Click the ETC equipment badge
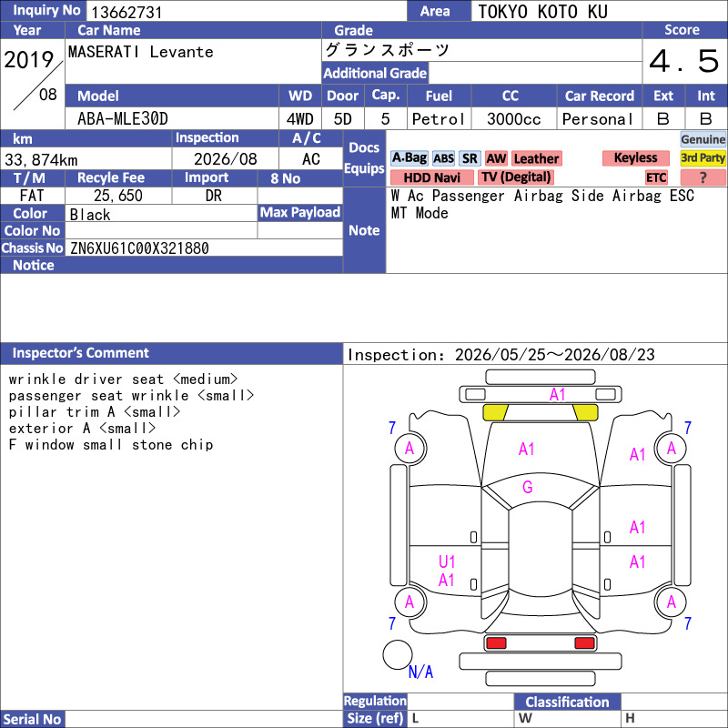728x728 pixels. 656,177
